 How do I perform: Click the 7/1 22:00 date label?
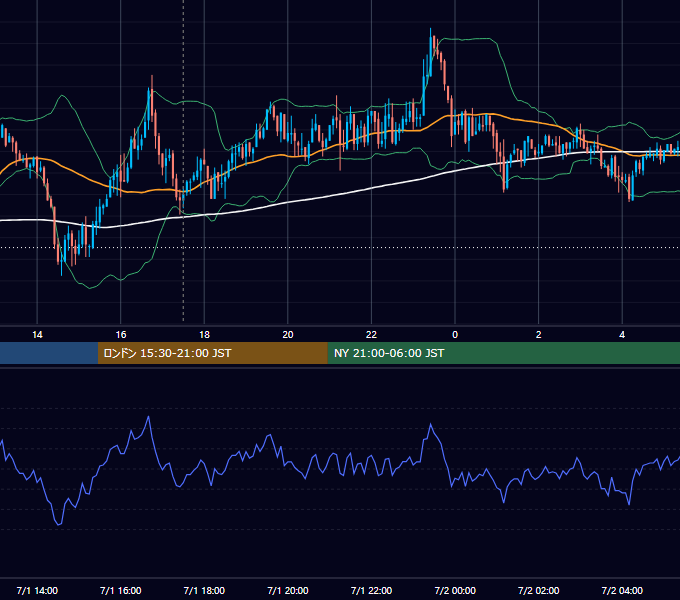coord(371,590)
